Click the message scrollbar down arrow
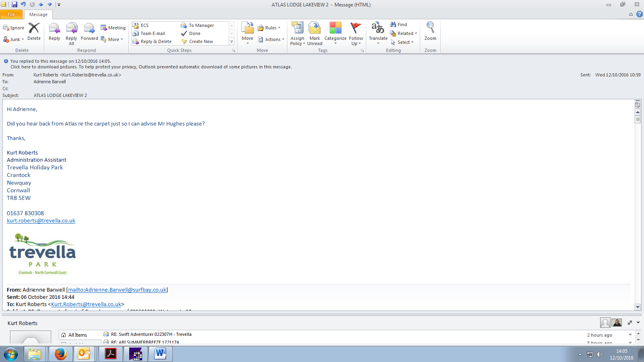644x362 pixels. [x=638, y=307]
